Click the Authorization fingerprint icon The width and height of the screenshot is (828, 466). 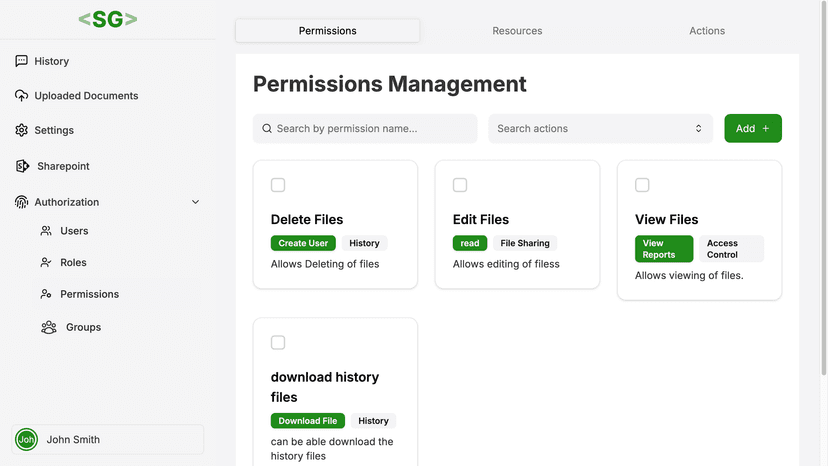pyautogui.click(x=21, y=202)
